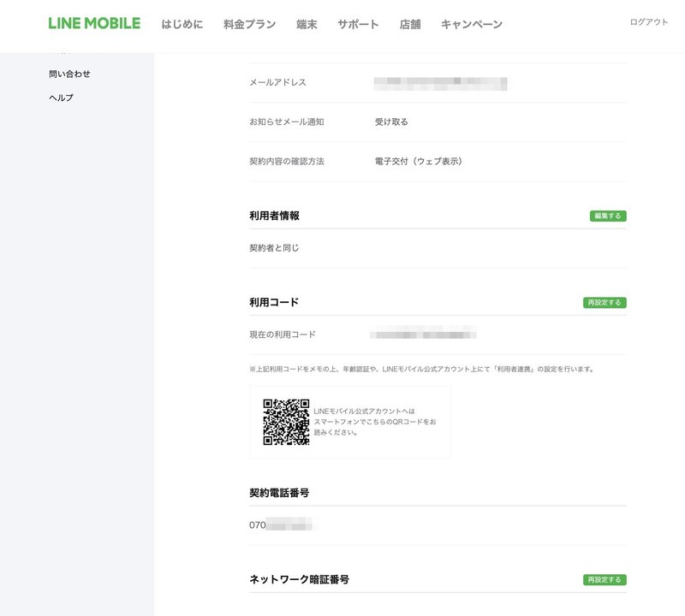
Task: Open the キャンペーン page
Action: pos(472,24)
